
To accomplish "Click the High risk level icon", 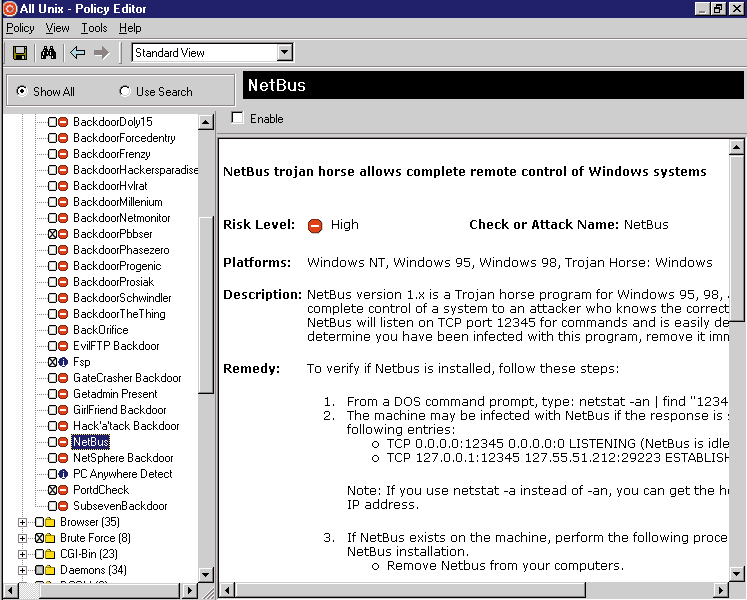I will tap(315, 225).
